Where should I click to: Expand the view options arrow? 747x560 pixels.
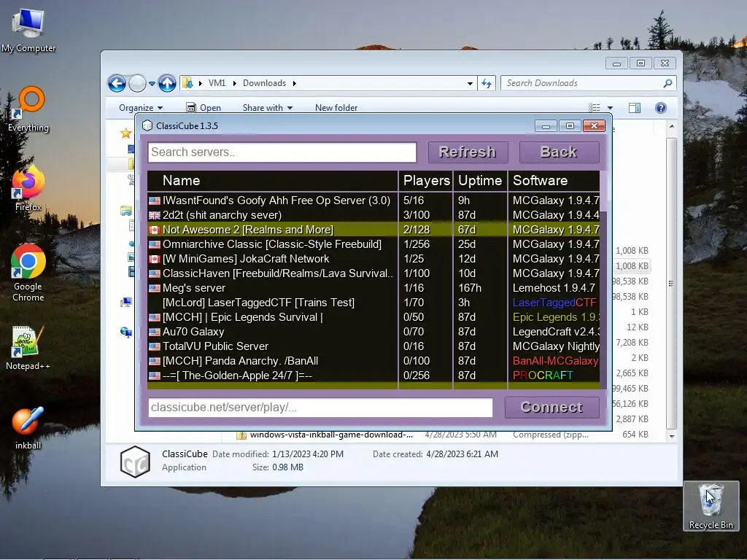(x=610, y=108)
